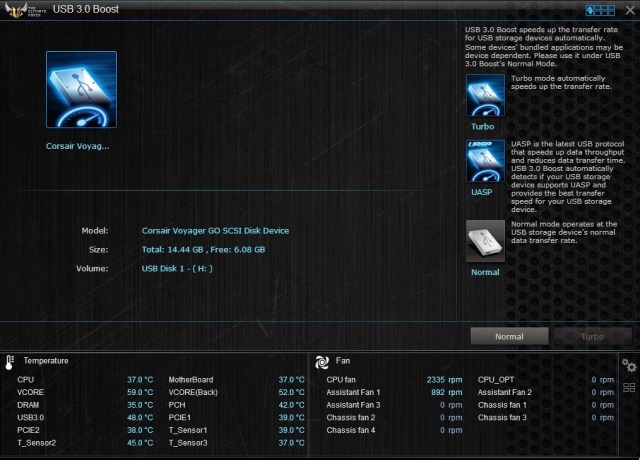Click the USB3.0 temperature label

pos(31,418)
